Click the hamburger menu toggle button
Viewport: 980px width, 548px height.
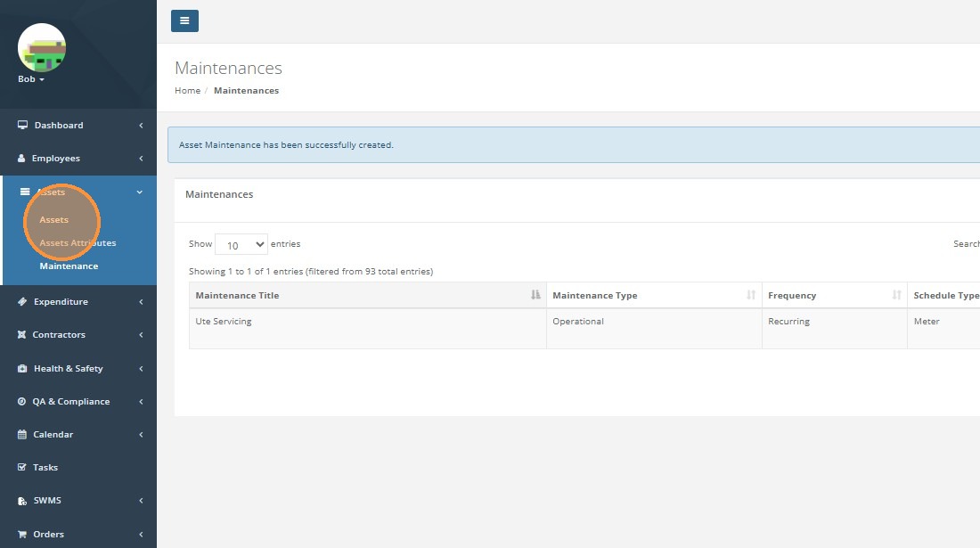coord(184,20)
